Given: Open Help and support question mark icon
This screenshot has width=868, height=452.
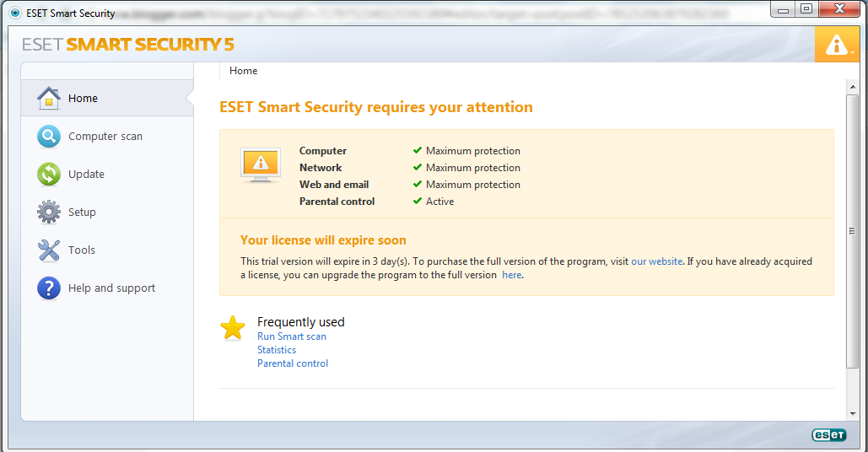Looking at the screenshot, I should pyautogui.click(x=49, y=288).
